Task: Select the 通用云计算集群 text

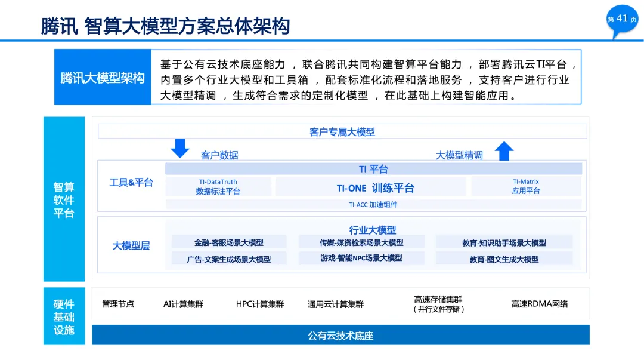Action: click(336, 304)
